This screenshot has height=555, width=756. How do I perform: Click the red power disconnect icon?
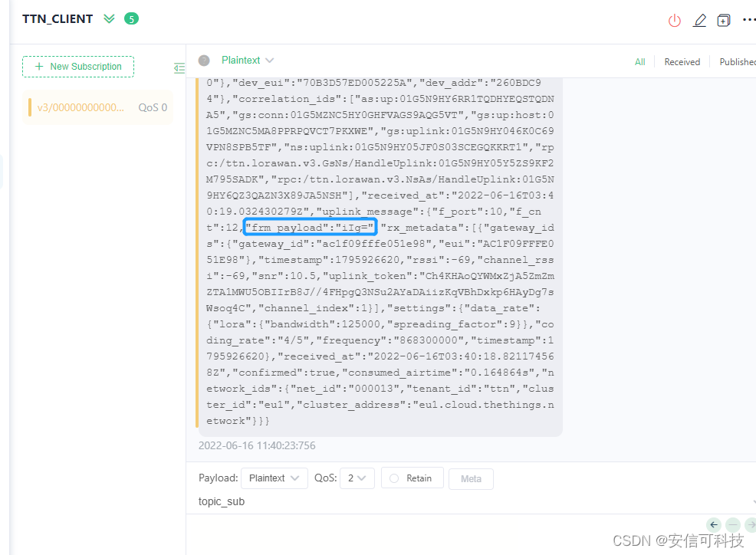pos(674,20)
